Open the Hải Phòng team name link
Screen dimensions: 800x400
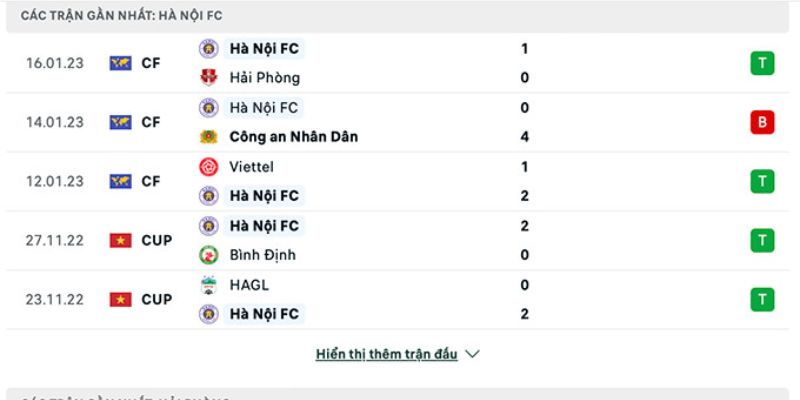pyautogui.click(x=264, y=78)
